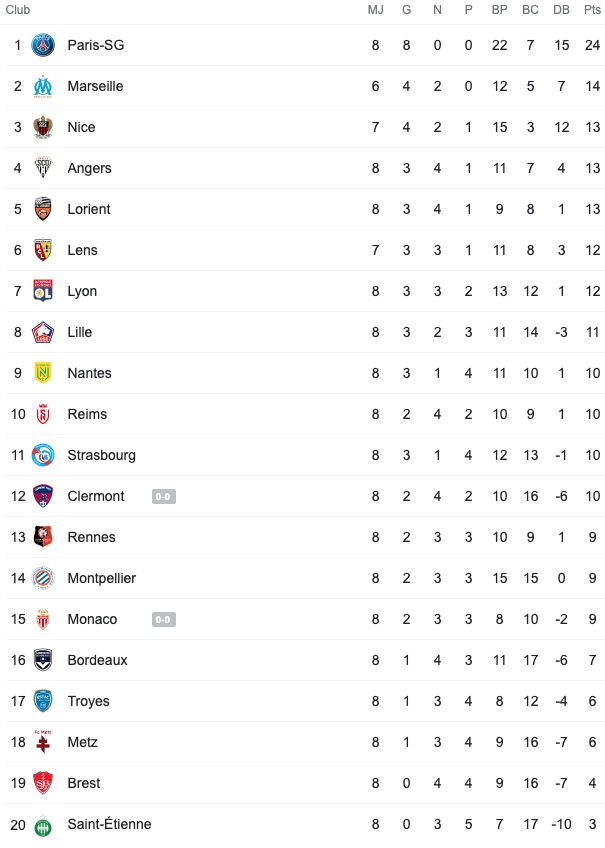The height and width of the screenshot is (848, 605).
Task: Click the Pts column header
Action: [592, 10]
